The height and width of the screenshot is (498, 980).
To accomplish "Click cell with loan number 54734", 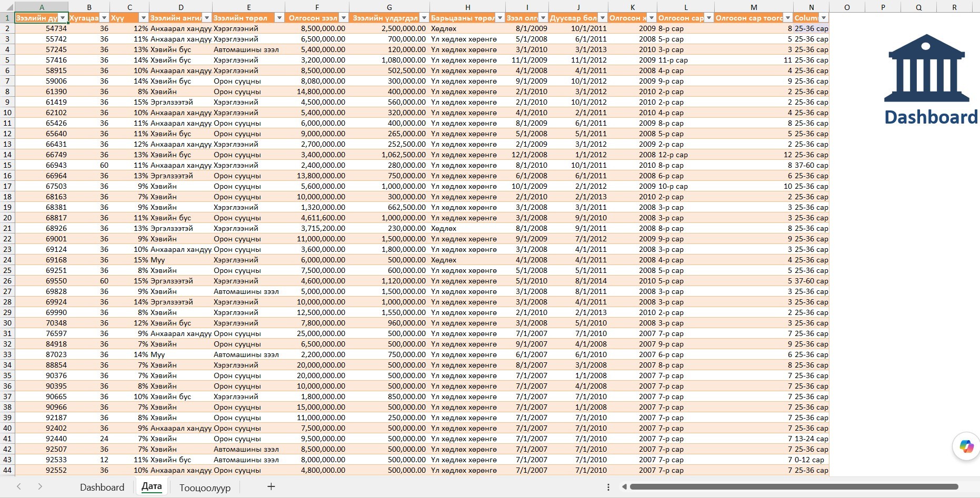I will 42,28.
